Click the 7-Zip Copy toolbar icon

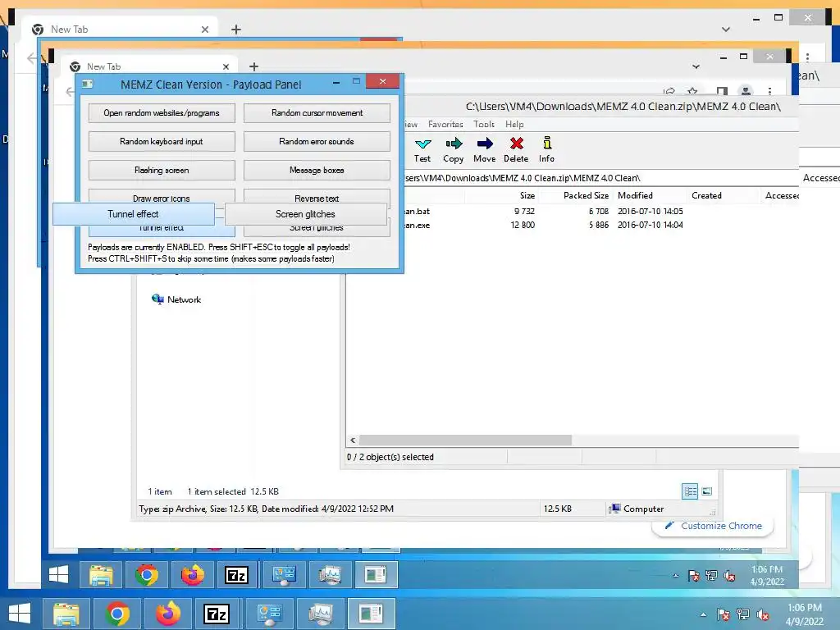pos(453,144)
